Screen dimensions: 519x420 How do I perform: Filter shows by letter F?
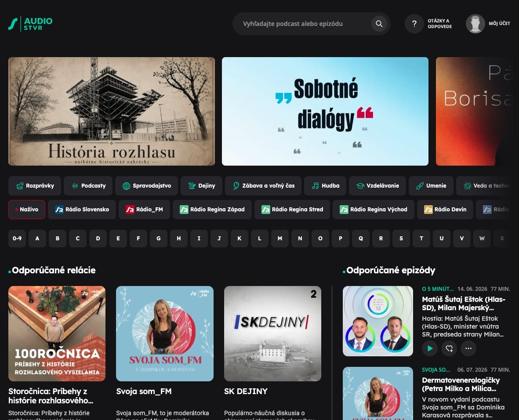point(138,238)
